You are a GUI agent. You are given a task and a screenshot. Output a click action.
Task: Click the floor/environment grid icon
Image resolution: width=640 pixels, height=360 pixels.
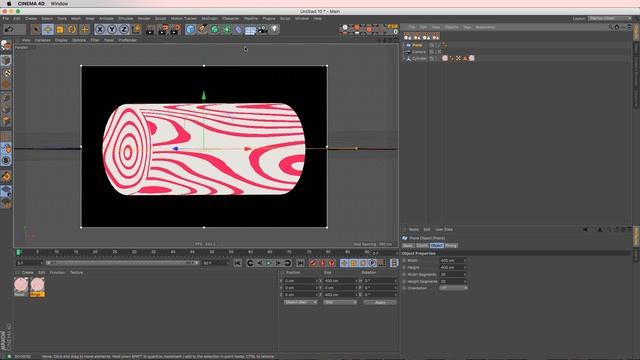click(250, 30)
